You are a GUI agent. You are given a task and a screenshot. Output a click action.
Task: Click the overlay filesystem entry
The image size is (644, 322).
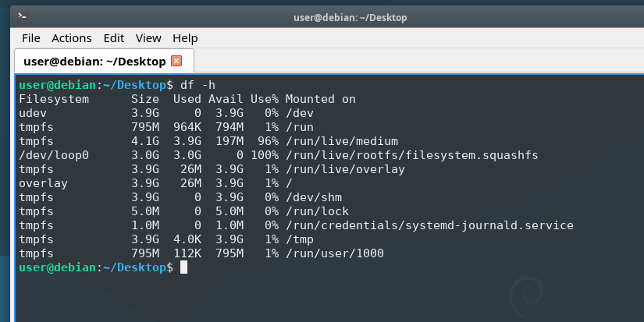tap(43, 183)
